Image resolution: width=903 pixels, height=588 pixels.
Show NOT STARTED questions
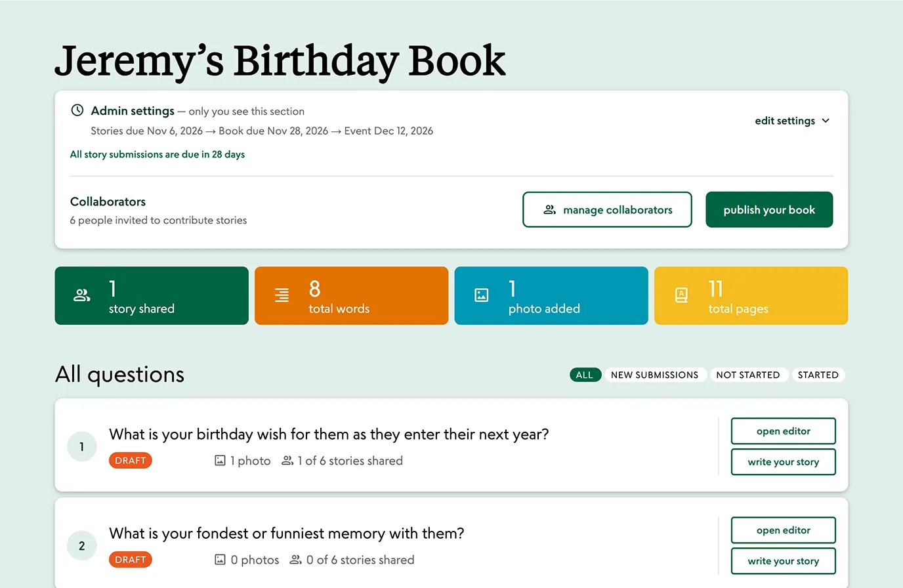(748, 375)
